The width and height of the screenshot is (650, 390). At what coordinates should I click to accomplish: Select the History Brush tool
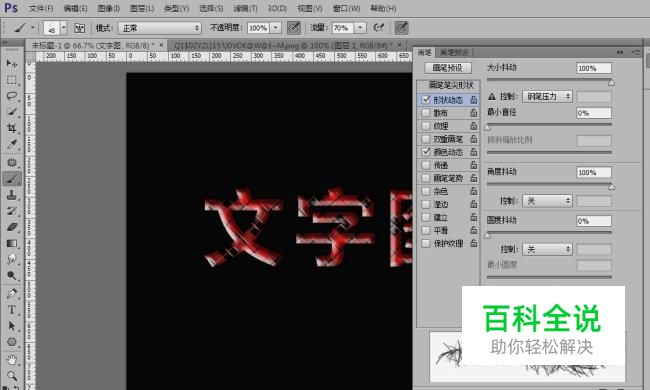[x=12, y=211]
